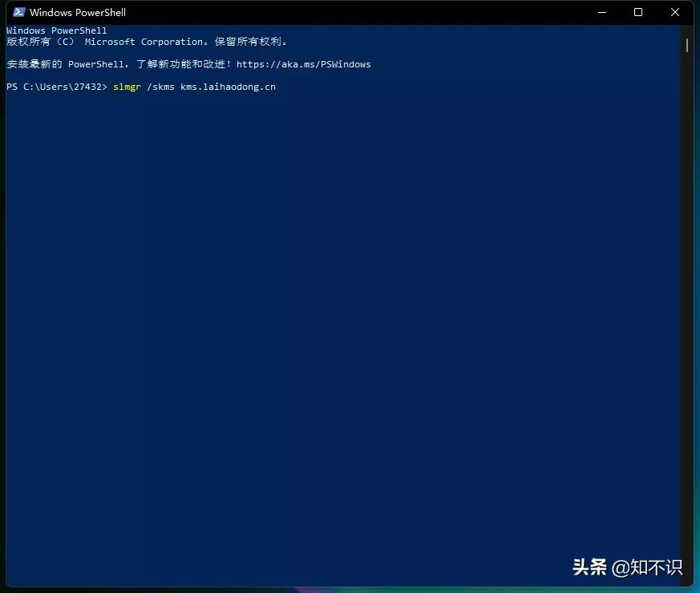Click the 'slmgr' command text
This screenshot has width=700, height=593.
[x=127, y=87]
